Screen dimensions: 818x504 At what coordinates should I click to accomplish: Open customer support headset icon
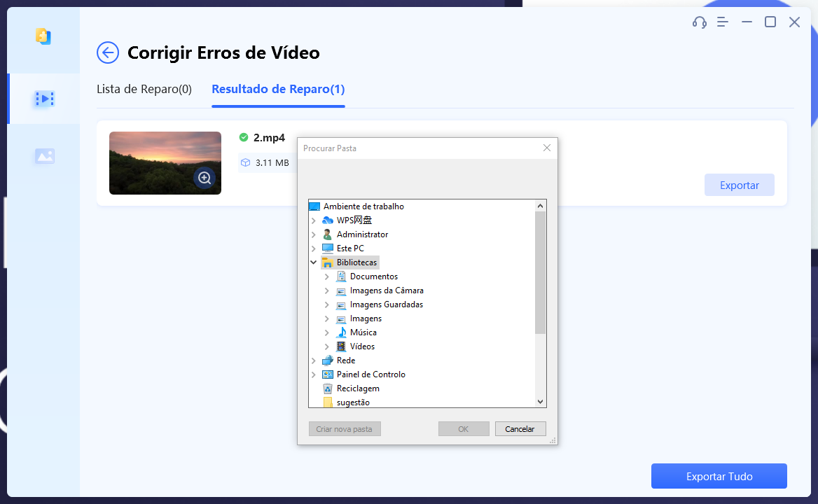coord(699,22)
